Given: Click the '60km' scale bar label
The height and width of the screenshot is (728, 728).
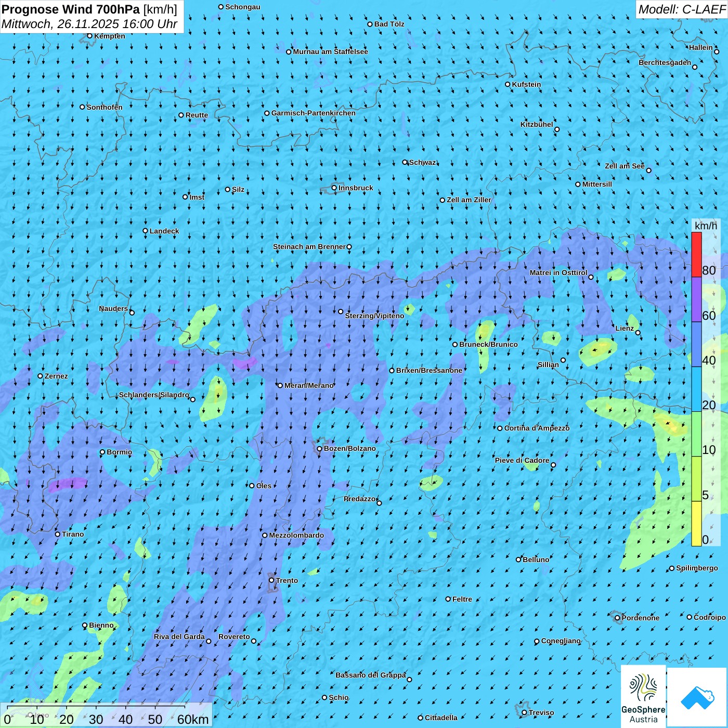Looking at the screenshot, I should [x=193, y=719].
